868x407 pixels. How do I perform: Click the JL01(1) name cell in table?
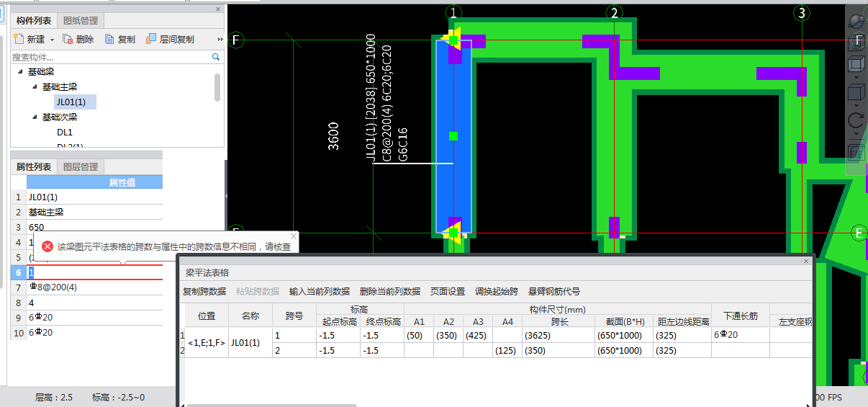pos(250,343)
